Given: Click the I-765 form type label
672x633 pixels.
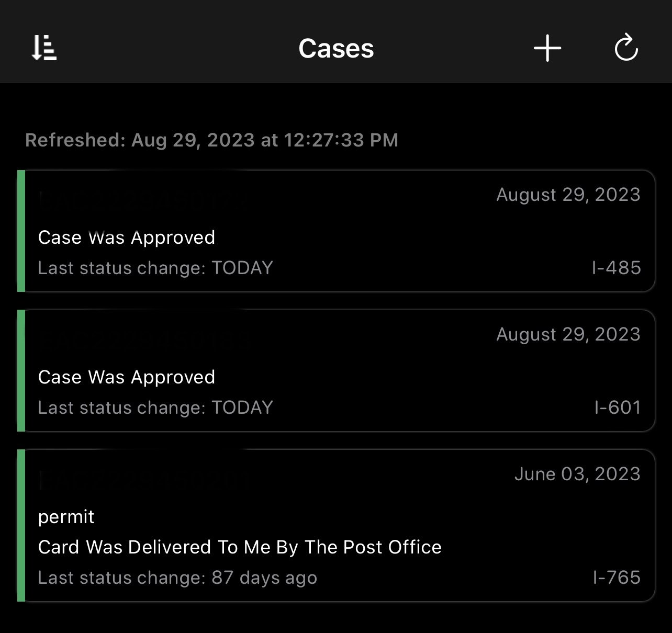Looking at the screenshot, I should click(617, 578).
